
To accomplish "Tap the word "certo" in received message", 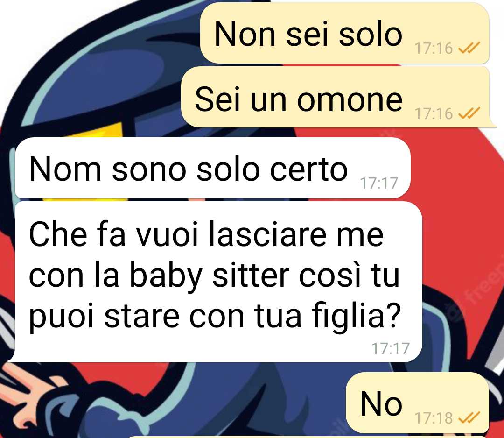I will 309,169.
